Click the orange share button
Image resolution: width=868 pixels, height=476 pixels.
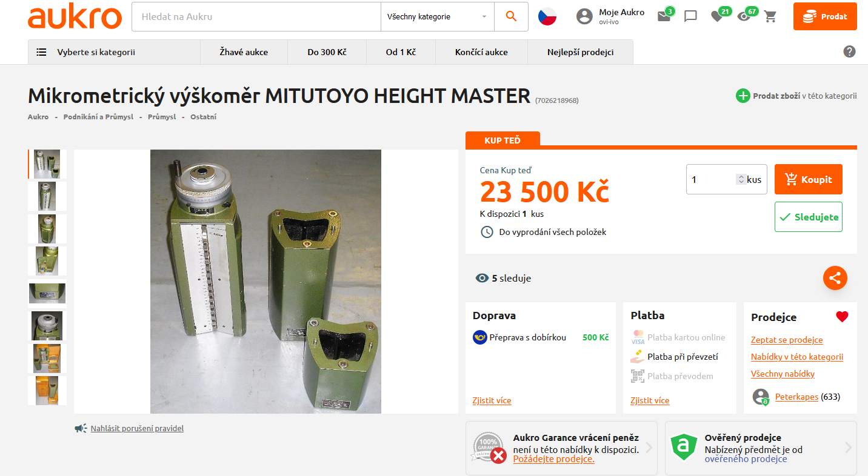(835, 278)
